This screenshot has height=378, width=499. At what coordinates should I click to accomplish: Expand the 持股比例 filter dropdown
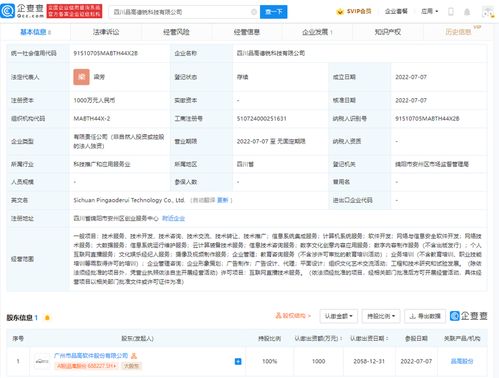point(381,316)
